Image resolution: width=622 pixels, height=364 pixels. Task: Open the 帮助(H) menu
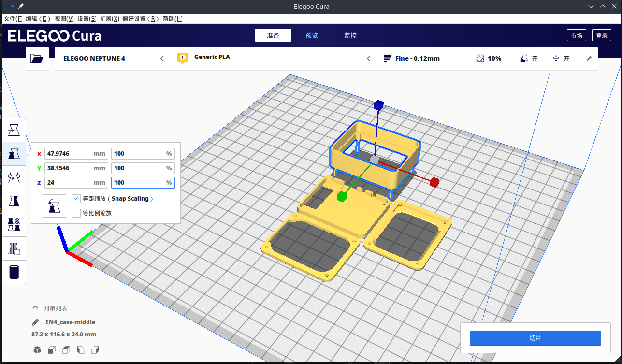(173, 19)
